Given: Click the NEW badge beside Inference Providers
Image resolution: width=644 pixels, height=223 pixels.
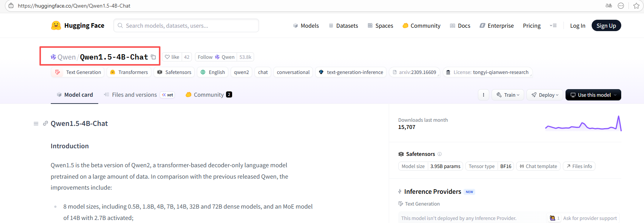Looking at the screenshot, I should click(470, 192).
